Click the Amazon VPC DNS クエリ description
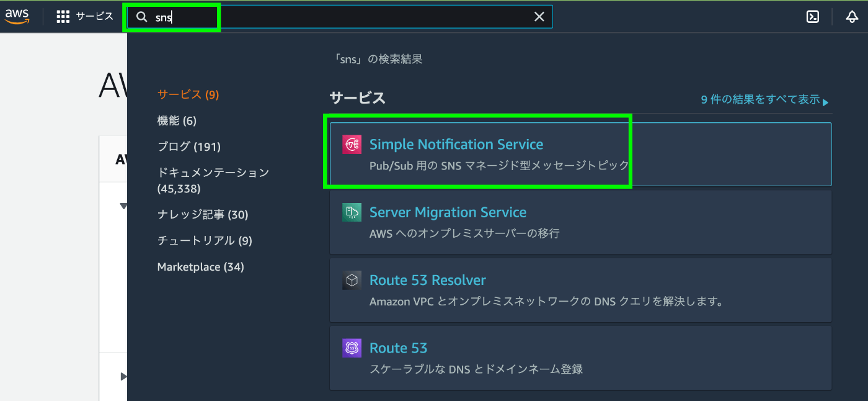This screenshot has height=401, width=868. point(547,302)
